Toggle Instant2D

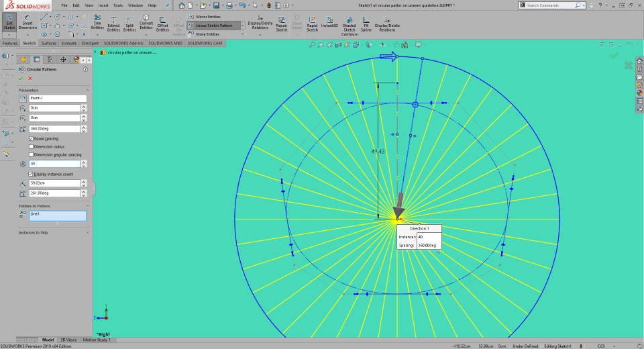[329, 22]
